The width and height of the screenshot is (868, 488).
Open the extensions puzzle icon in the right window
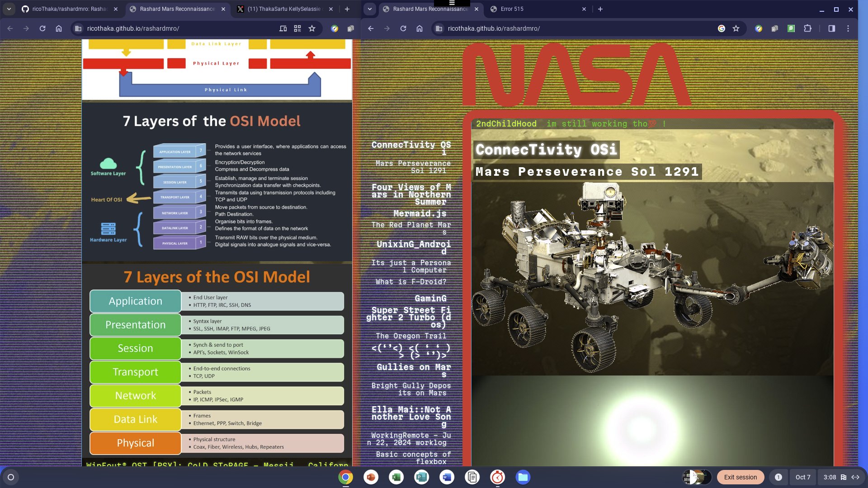807,28
